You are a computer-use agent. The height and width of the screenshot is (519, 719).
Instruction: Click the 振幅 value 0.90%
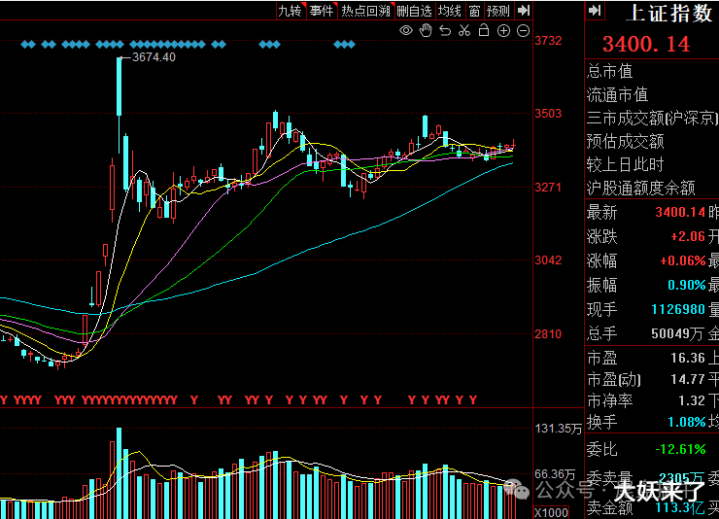(686, 285)
